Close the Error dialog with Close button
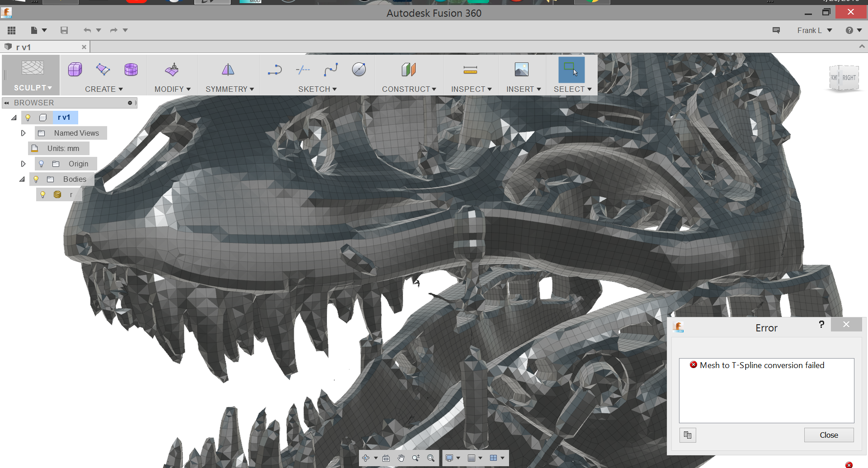The image size is (868, 468). 829,435
